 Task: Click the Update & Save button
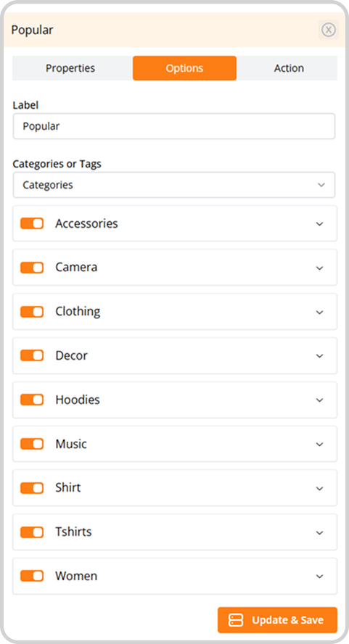coord(277,620)
